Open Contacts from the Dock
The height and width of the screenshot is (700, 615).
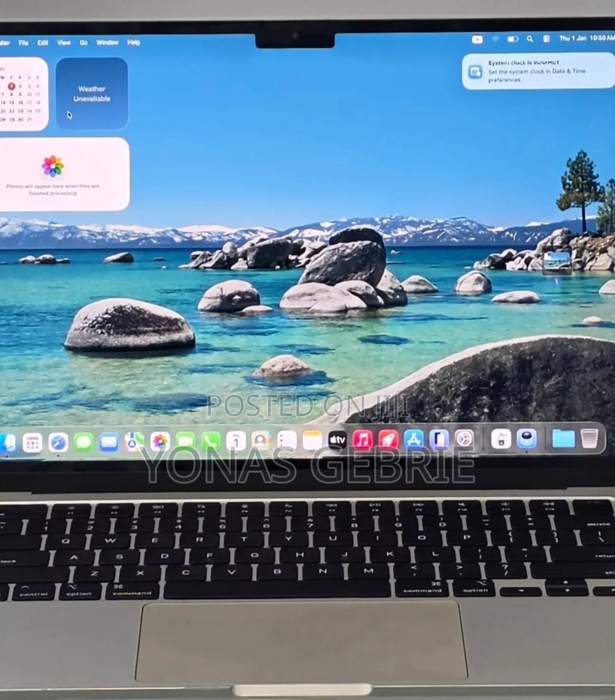(x=261, y=441)
